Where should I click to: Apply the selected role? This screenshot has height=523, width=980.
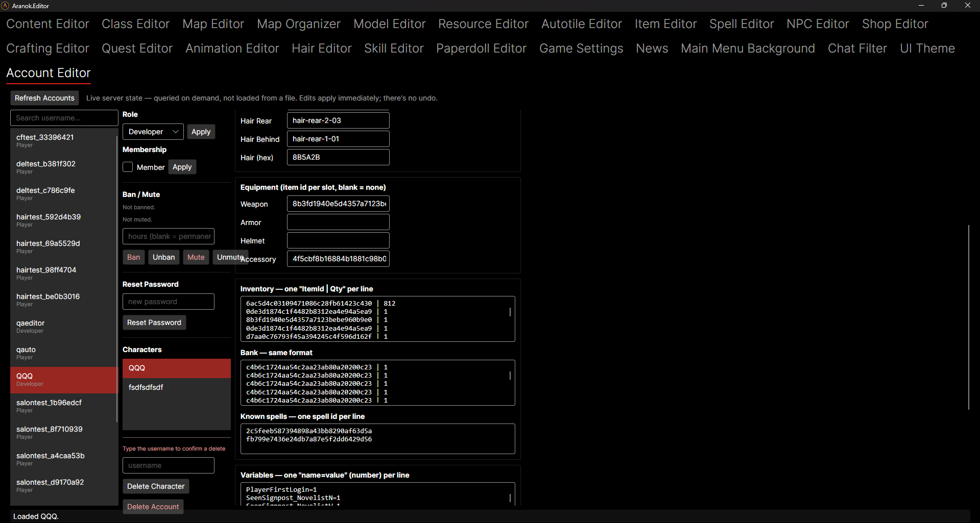pyautogui.click(x=201, y=132)
